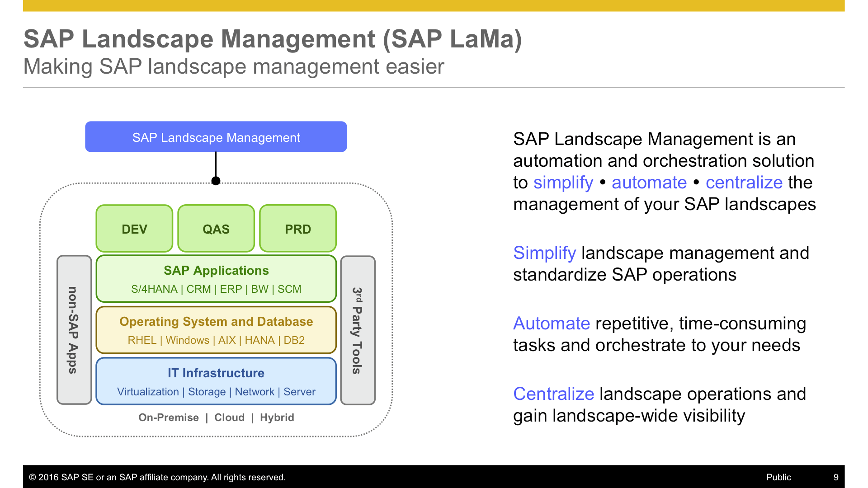Image resolution: width=868 pixels, height=488 pixels.
Task: Click the 'On-Premise | Cloud | Hybrid' label
Action: (x=216, y=418)
